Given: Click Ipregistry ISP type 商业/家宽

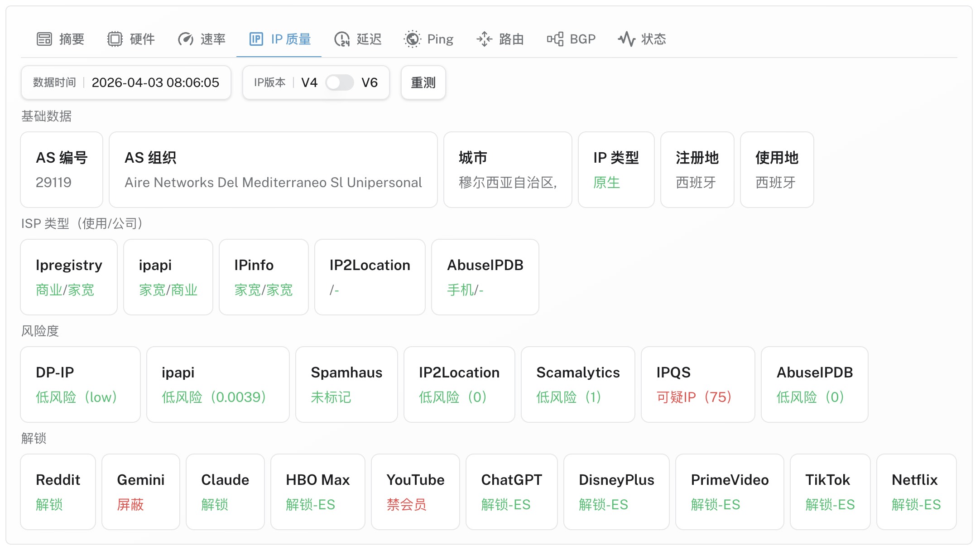Looking at the screenshot, I should tap(65, 290).
